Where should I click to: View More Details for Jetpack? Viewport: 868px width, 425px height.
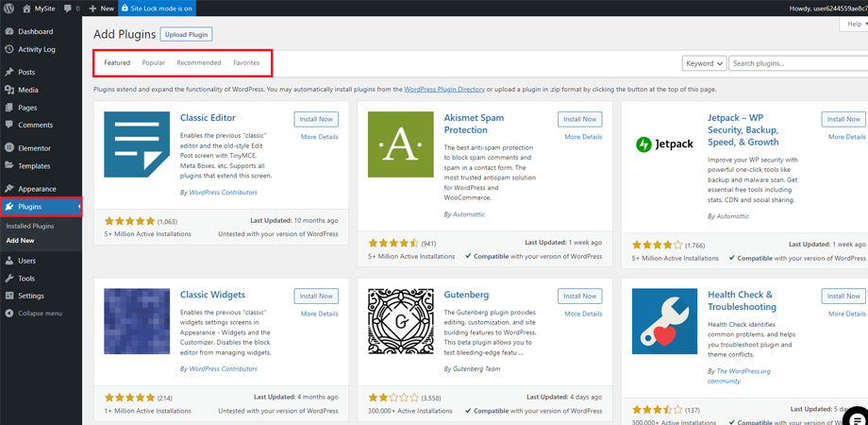click(847, 137)
